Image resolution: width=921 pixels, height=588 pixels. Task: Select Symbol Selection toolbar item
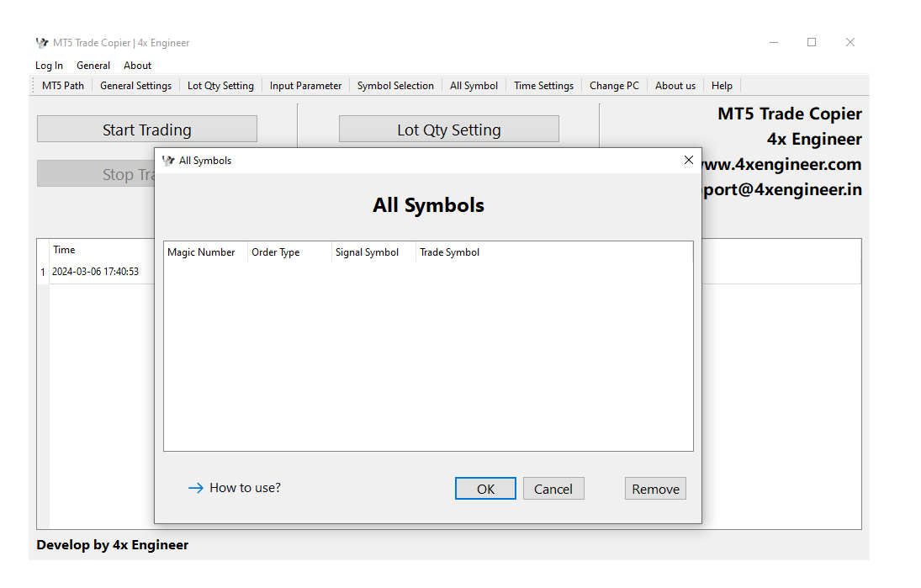395,86
